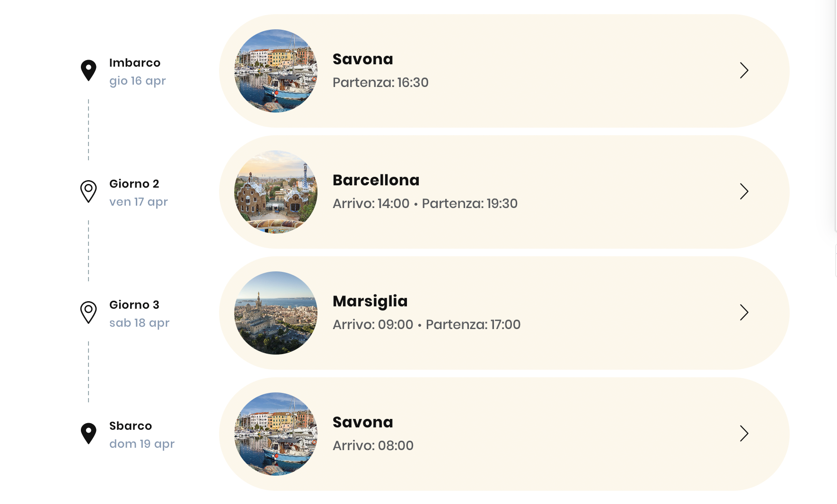Open the Barcellona Park Güell photo

pyautogui.click(x=276, y=192)
